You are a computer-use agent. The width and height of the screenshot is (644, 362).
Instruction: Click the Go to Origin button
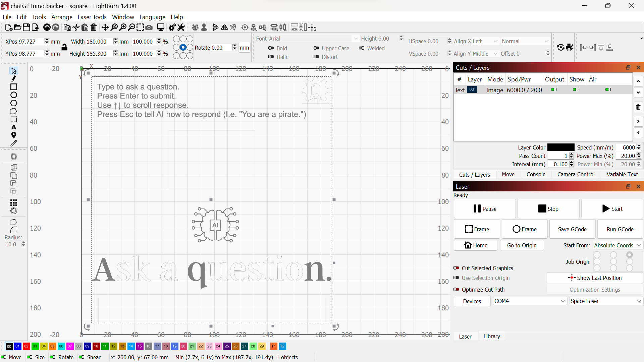click(x=522, y=245)
